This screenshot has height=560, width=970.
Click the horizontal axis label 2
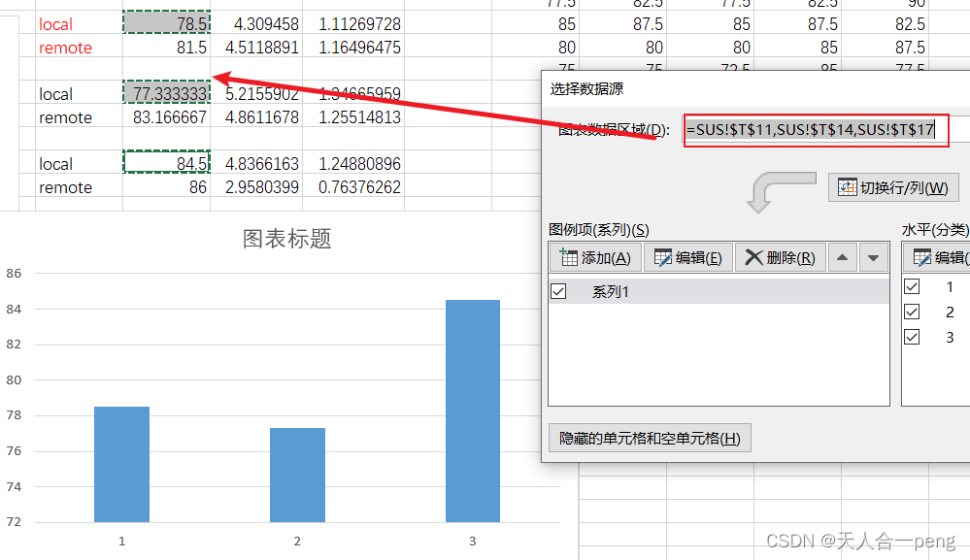tap(297, 542)
